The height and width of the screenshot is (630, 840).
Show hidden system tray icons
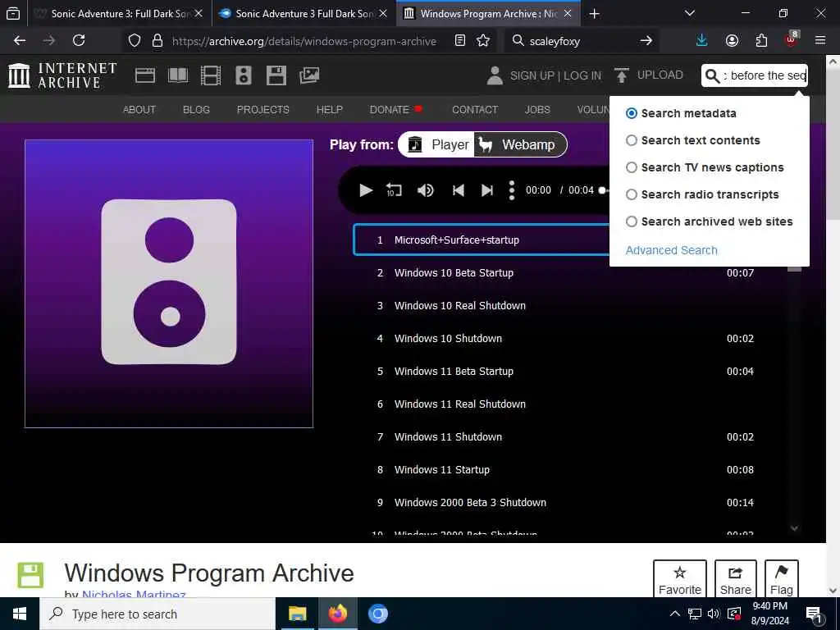click(675, 614)
